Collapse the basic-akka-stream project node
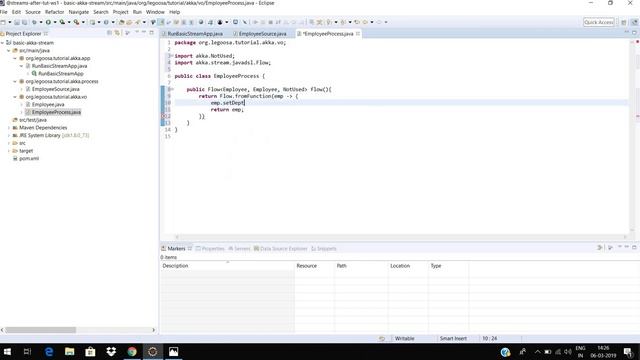 click(x=2, y=43)
